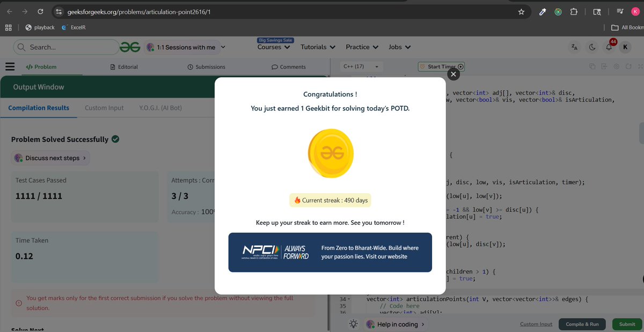Expand the Practice menu
The width and height of the screenshot is (644, 332).
pos(362,47)
